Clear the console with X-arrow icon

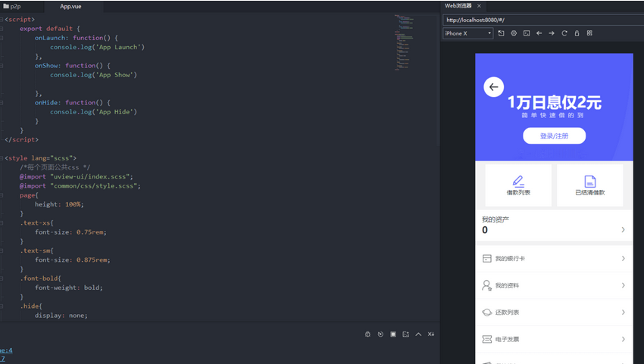coord(431,334)
